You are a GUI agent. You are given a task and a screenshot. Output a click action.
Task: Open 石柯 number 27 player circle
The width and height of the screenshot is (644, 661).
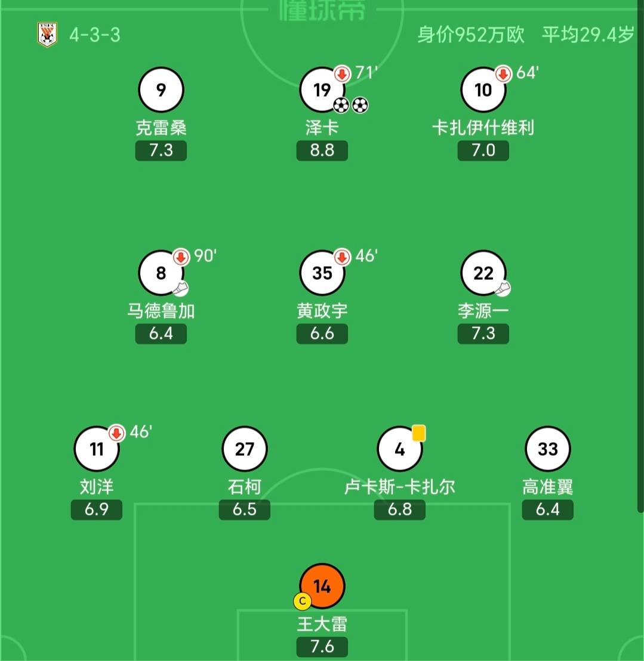[244, 449]
